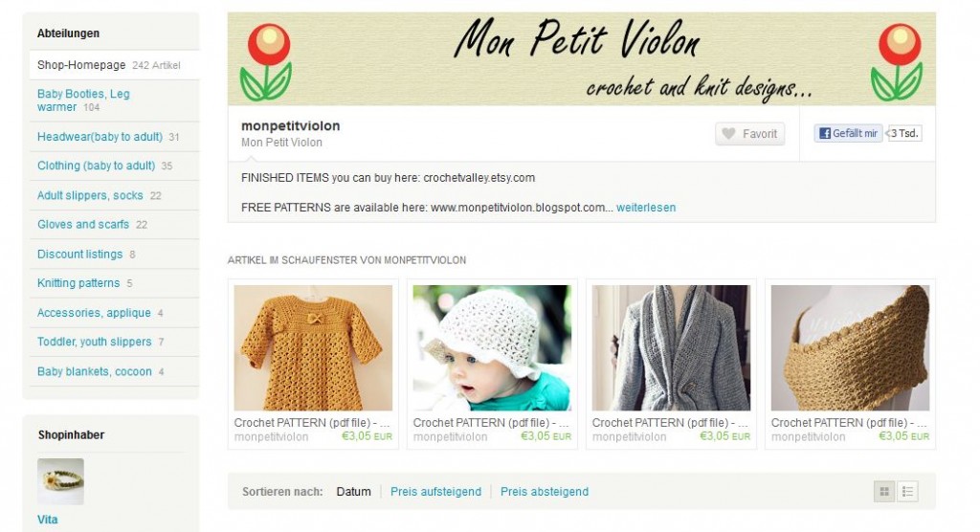This screenshot has width=980, height=532.
Task: Open the shop owner's avatar image
Action: coord(60,481)
